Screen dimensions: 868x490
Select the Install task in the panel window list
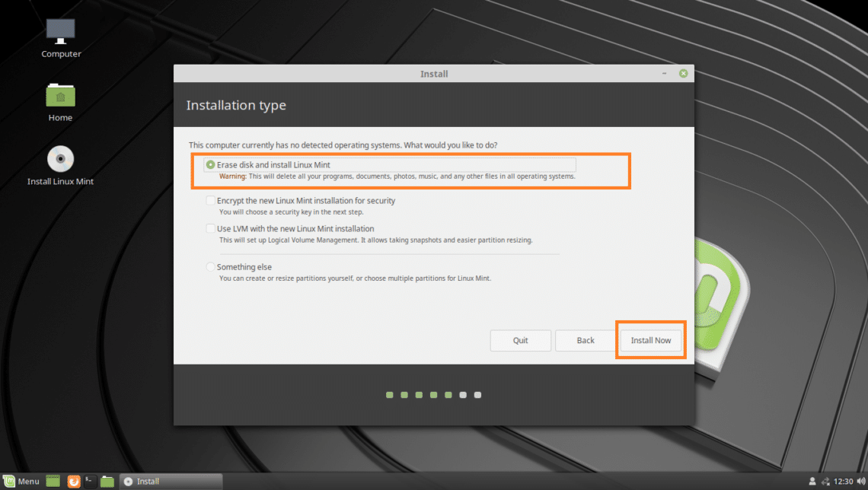pyautogui.click(x=171, y=481)
